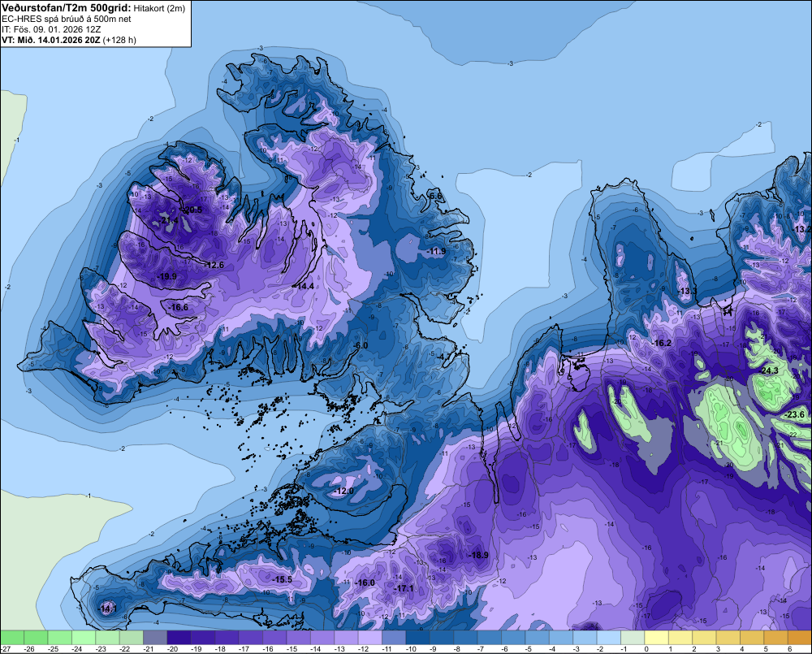812x654 pixels.
Task: Click the legend number -24
Action: [x=76, y=649]
